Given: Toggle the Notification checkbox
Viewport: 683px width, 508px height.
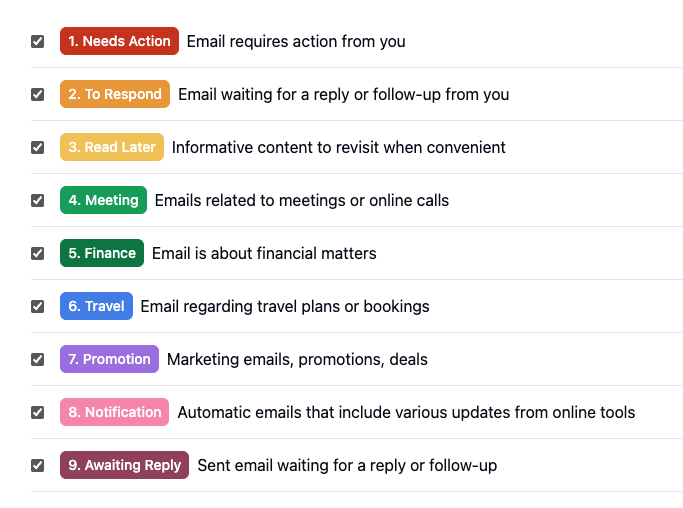Looking at the screenshot, I should [37, 412].
